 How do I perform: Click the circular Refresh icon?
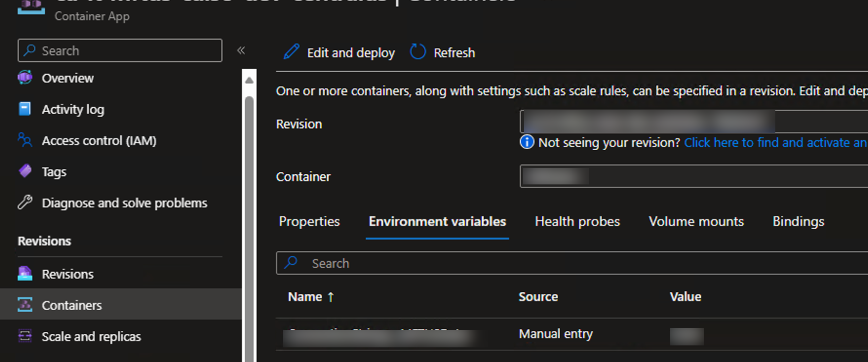tap(418, 52)
